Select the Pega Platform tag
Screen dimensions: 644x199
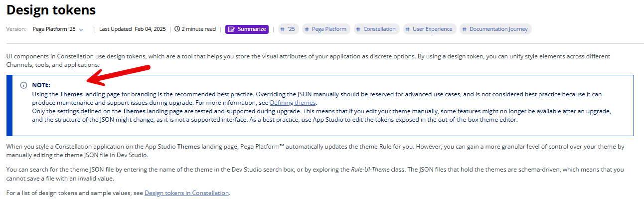326,29
